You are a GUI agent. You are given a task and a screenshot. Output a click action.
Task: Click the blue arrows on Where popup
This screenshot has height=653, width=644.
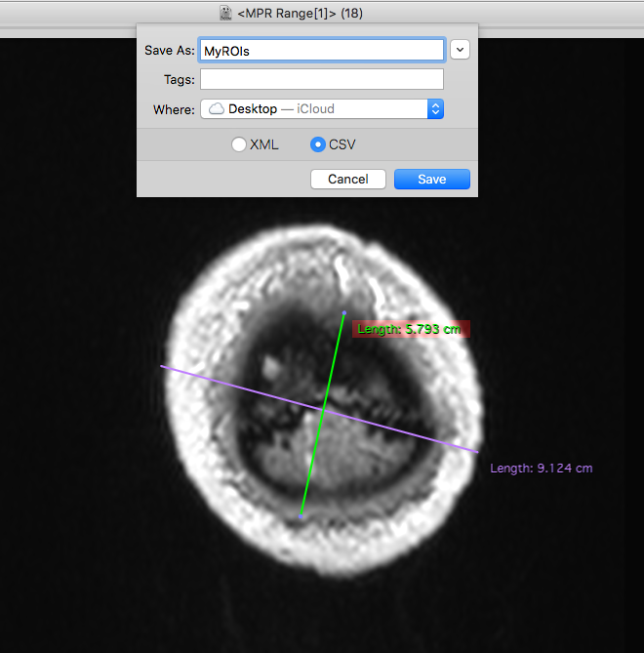tap(435, 109)
